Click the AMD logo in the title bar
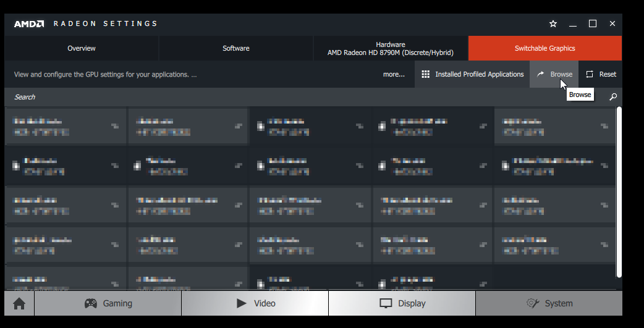The width and height of the screenshot is (644, 328). tap(29, 24)
